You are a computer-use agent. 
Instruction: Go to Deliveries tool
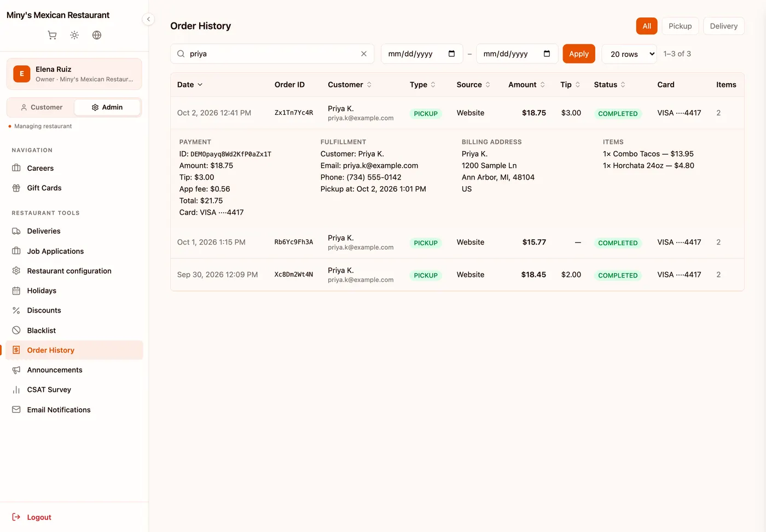pyautogui.click(x=74, y=231)
